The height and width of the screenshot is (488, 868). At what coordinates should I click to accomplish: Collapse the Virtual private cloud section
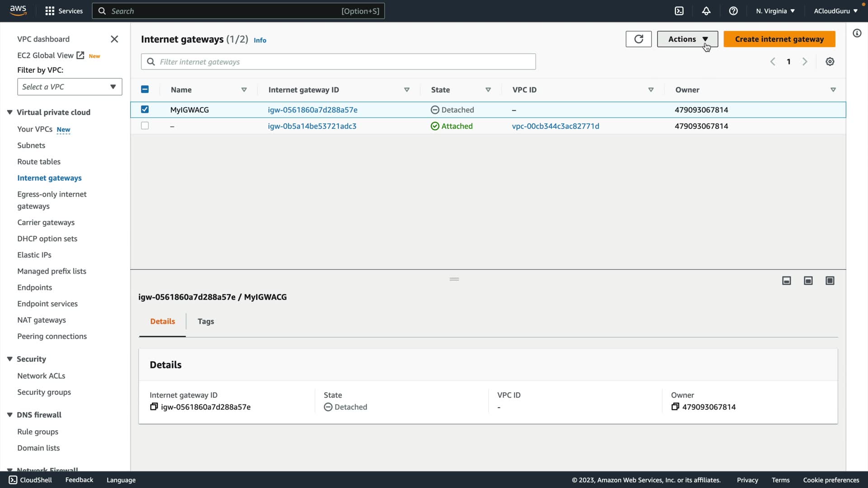point(9,112)
